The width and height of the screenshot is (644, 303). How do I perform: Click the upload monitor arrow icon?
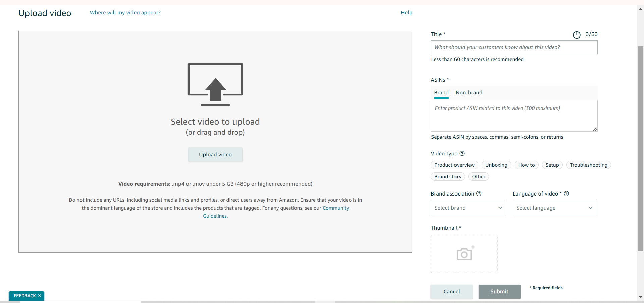(x=215, y=85)
